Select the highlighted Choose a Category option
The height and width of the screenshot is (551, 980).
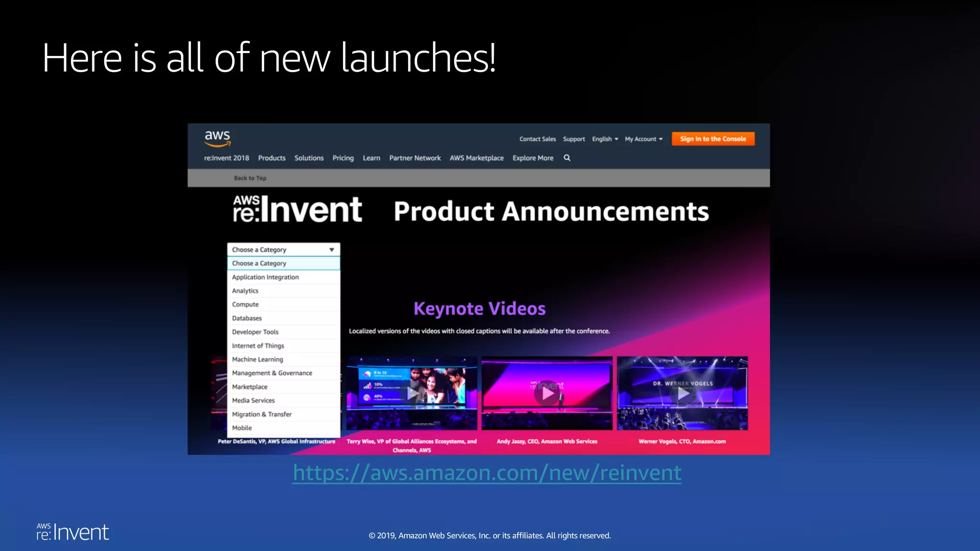tap(284, 263)
